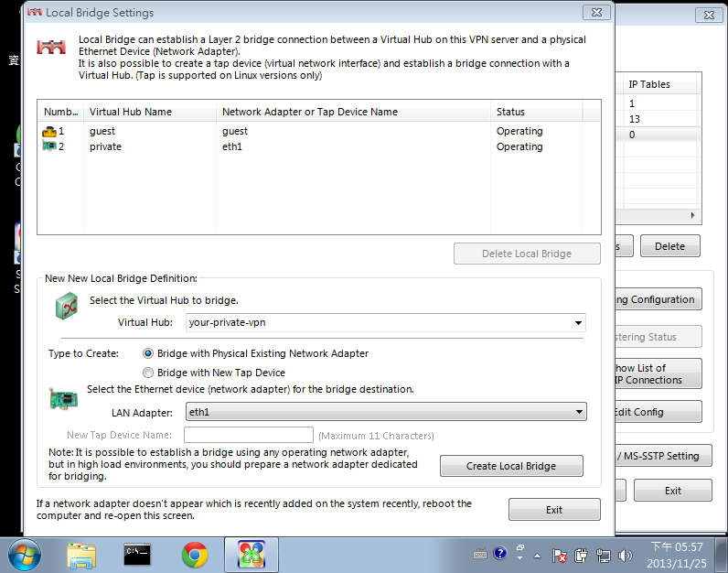Screen dimensions: 728x573
Task: Click the IP Tables value 13
Action: (634, 119)
